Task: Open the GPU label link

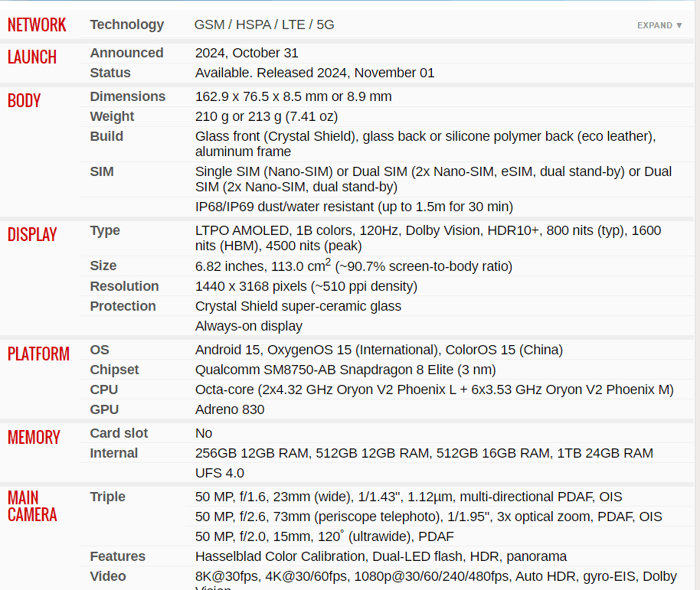Action: (x=104, y=409)
